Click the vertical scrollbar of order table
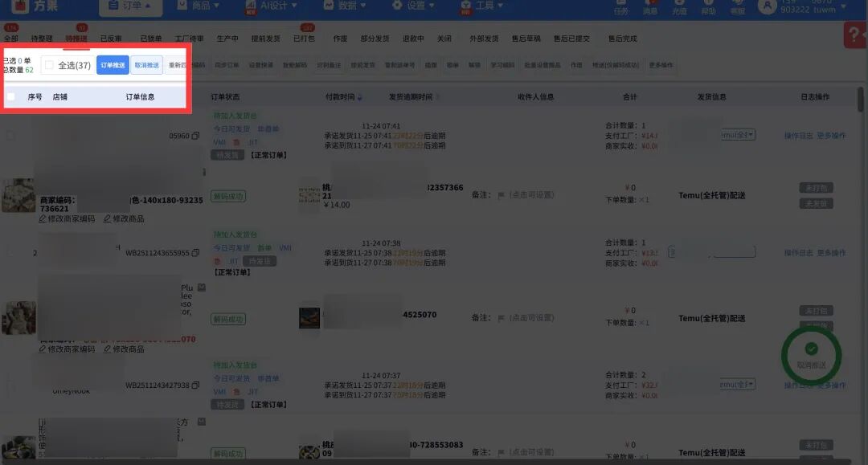Image resolution: width=868 pixels, height=465 pixels. tap(860, 100)
